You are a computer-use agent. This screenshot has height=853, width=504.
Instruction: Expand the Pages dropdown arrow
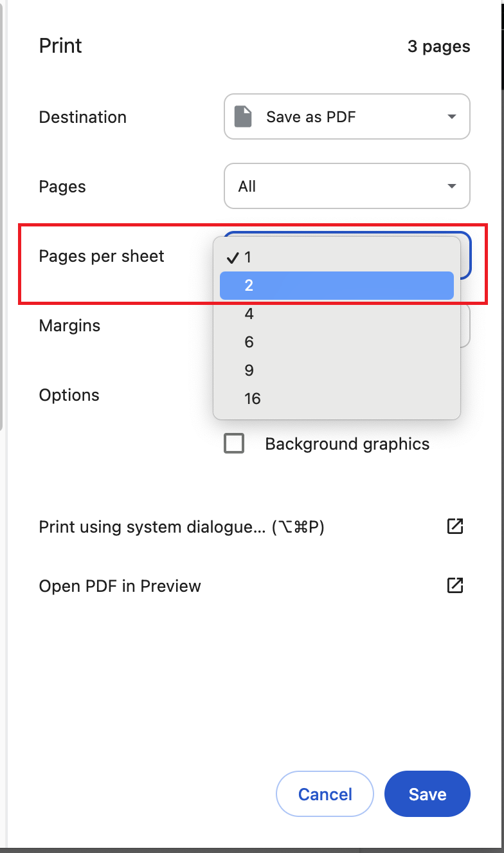452,187
